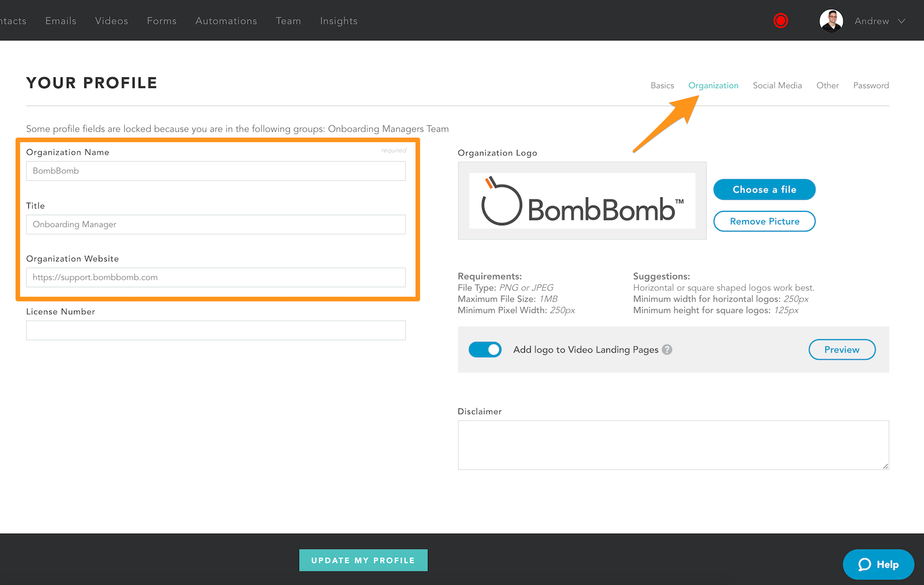
Task: Open the Emails menu
Action: click(x=61, y=21)
